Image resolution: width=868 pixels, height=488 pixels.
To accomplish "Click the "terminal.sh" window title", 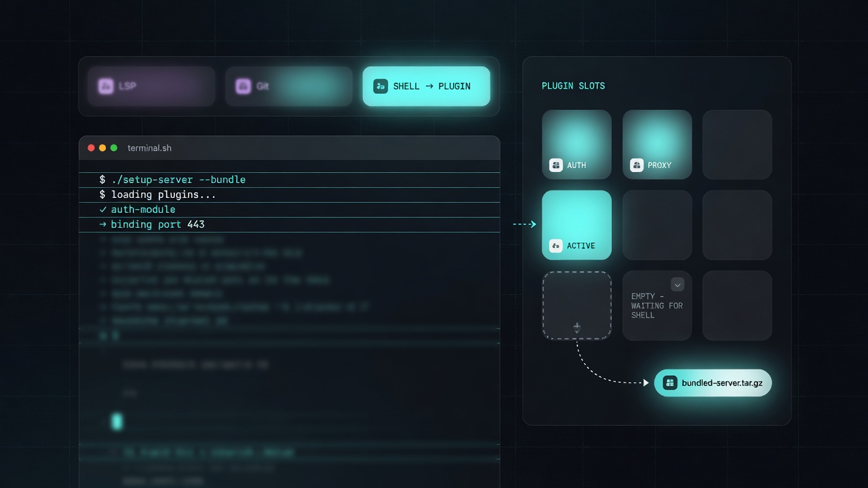I will 149,148.
